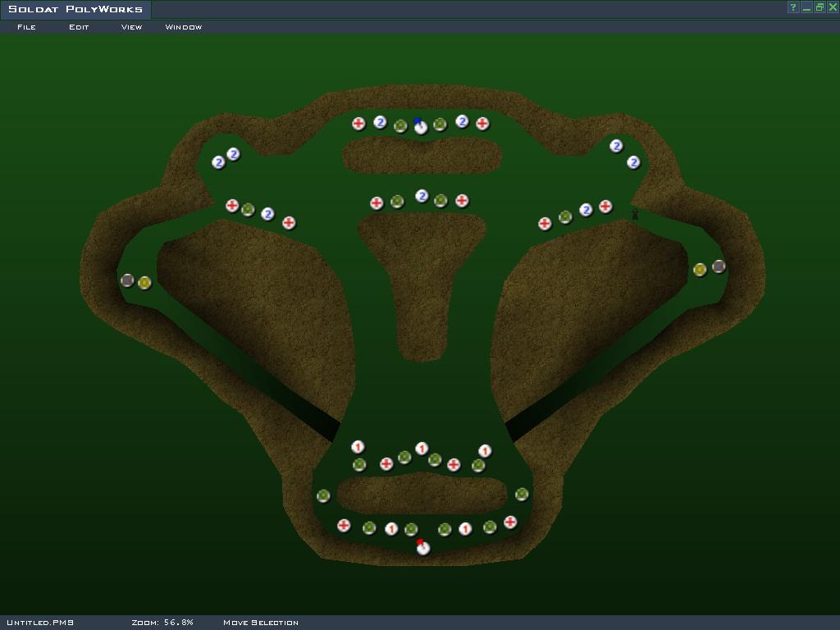Select the yellow spawn marker on far left
The height and width of the screenshot is (630, 840).
click(x=145, y=283)
